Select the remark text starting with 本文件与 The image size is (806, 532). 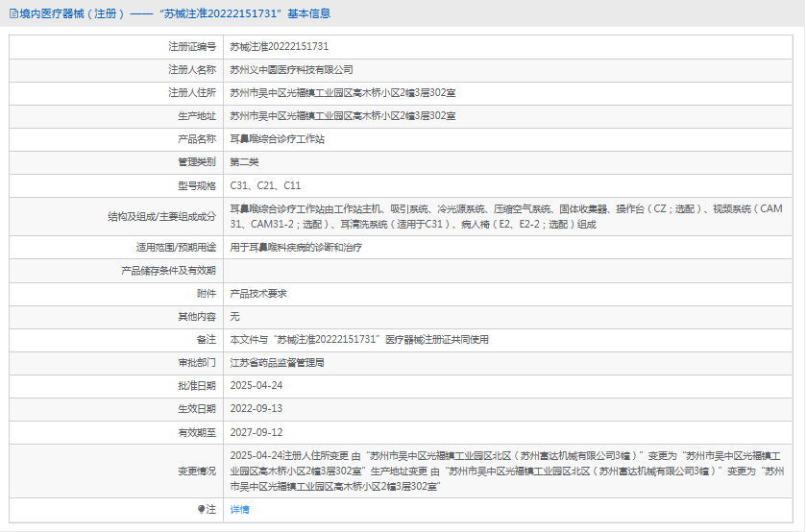click(359, 339)
